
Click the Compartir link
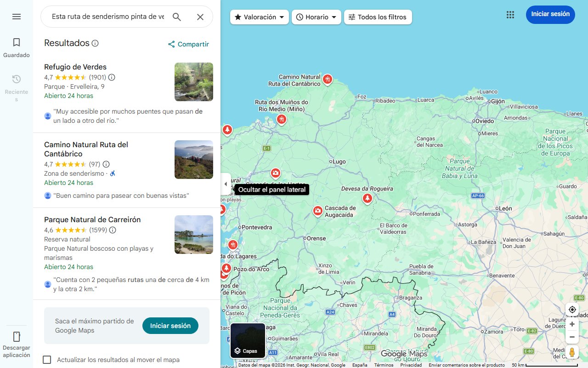click(188, 44)
